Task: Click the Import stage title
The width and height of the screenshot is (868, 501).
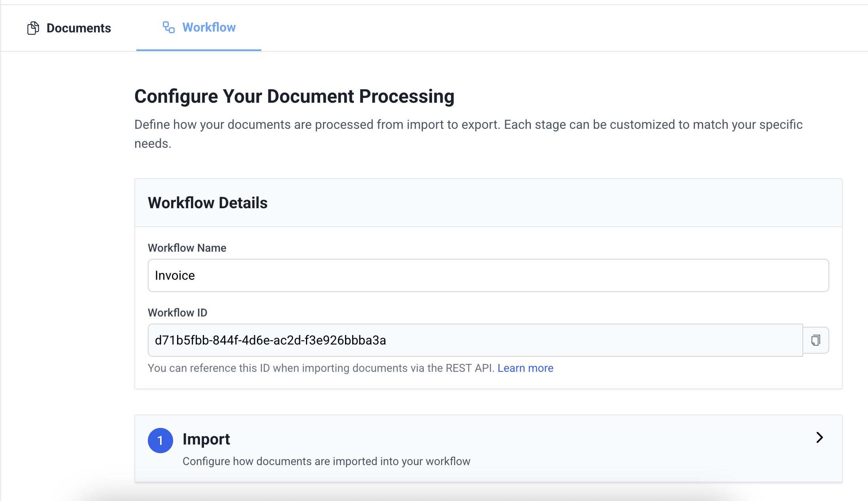Action: [x=206, y=439]
